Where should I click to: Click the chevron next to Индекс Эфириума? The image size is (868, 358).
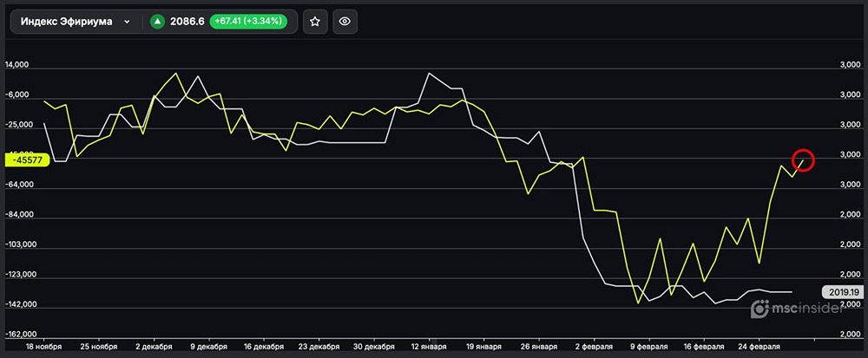[x=128, y=22]
